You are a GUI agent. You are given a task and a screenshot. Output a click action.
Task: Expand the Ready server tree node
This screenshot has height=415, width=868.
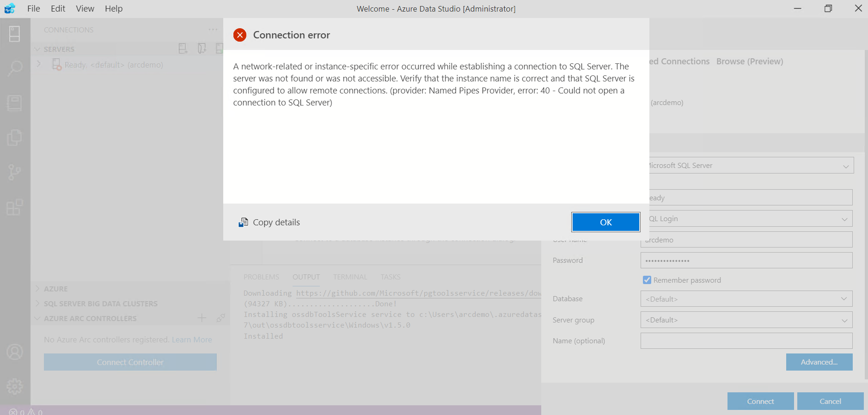(39, 64)
